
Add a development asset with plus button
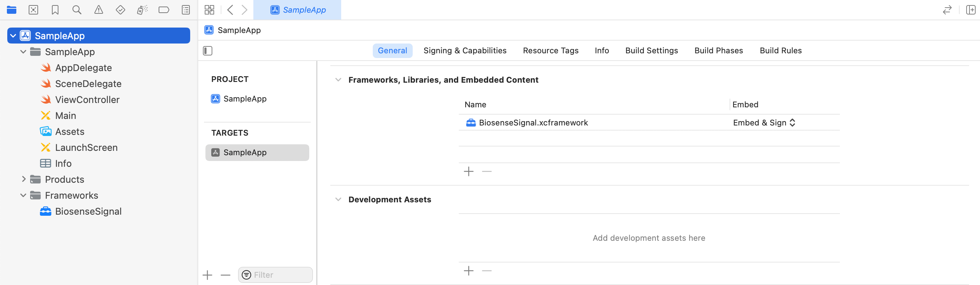pyautogui.click(x=469, y=271)
